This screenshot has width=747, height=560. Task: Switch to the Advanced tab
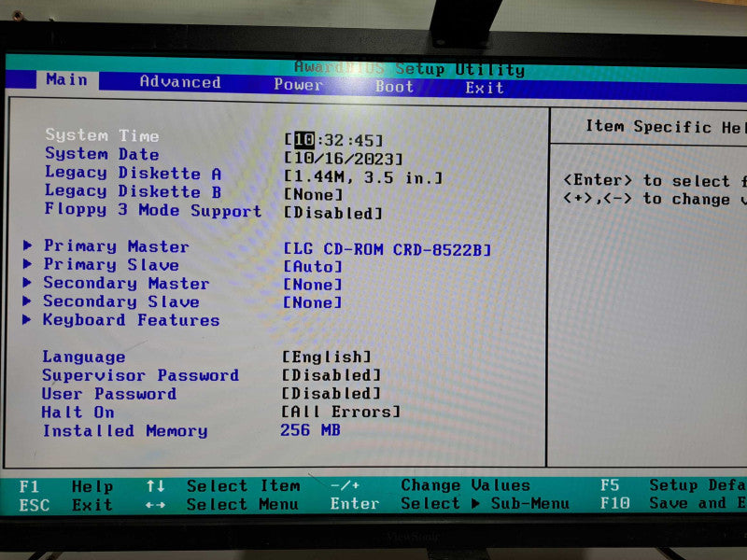coord(180,82)
